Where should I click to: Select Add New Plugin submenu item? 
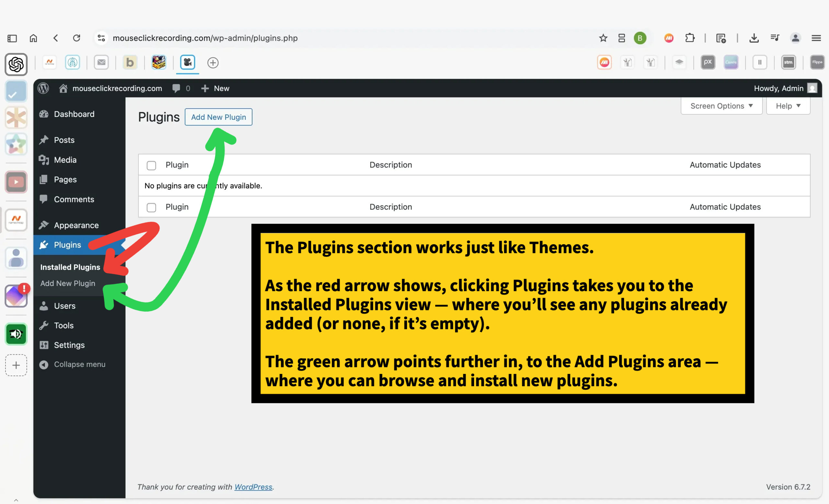pyautogui.click(x=68, y=283)
